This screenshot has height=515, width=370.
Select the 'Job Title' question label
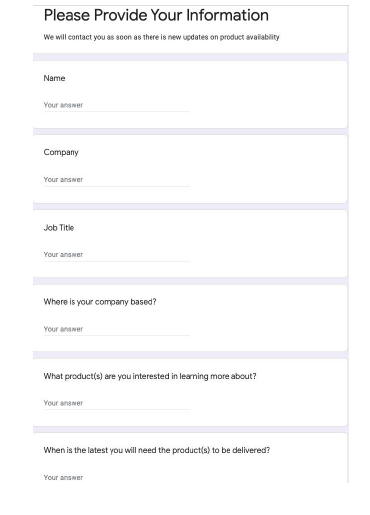click(x=59, y=228)
